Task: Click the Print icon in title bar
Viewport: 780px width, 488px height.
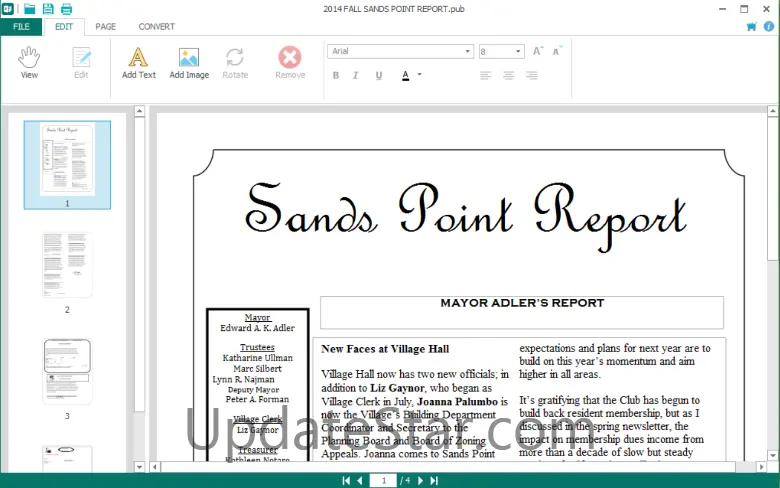Action: click(x=66, y=9)
